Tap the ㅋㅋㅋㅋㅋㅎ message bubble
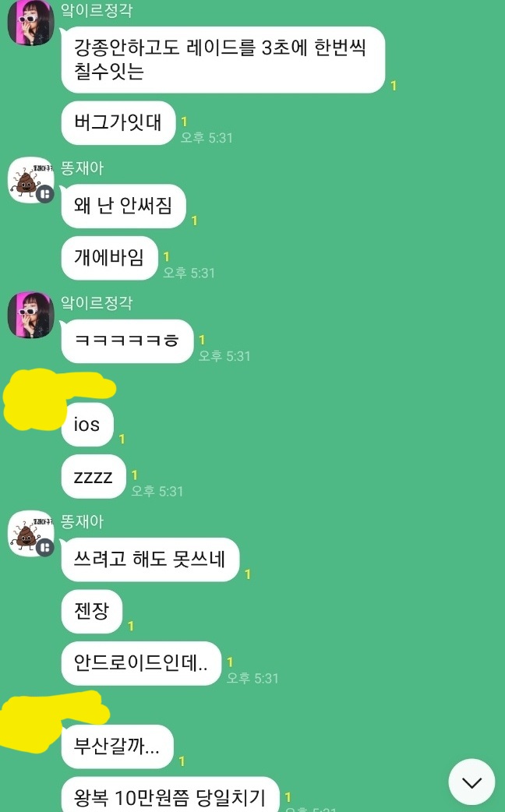This screenshot has height=812, width=505. 127,341
